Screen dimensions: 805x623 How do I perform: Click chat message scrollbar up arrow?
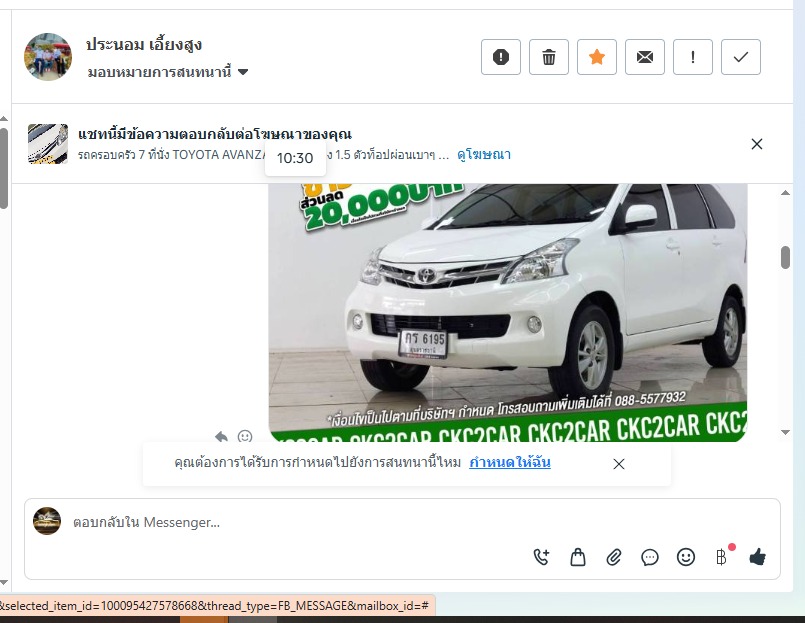[785, 193]
